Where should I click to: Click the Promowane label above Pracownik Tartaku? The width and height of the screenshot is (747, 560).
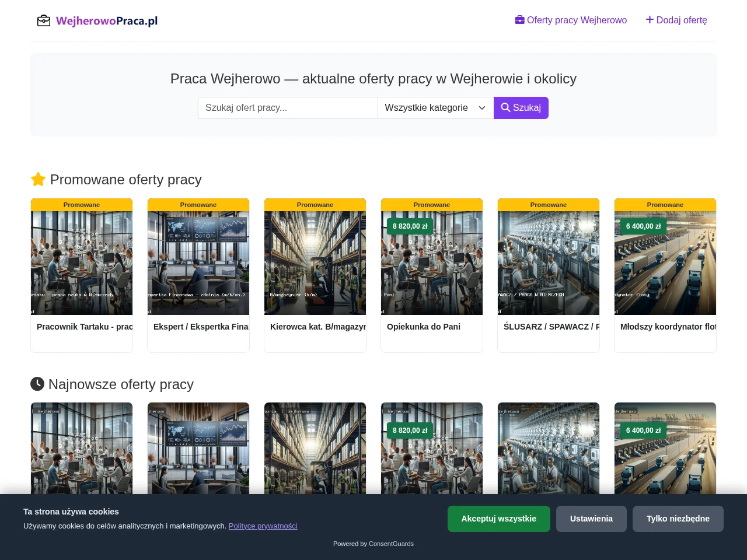82,205
